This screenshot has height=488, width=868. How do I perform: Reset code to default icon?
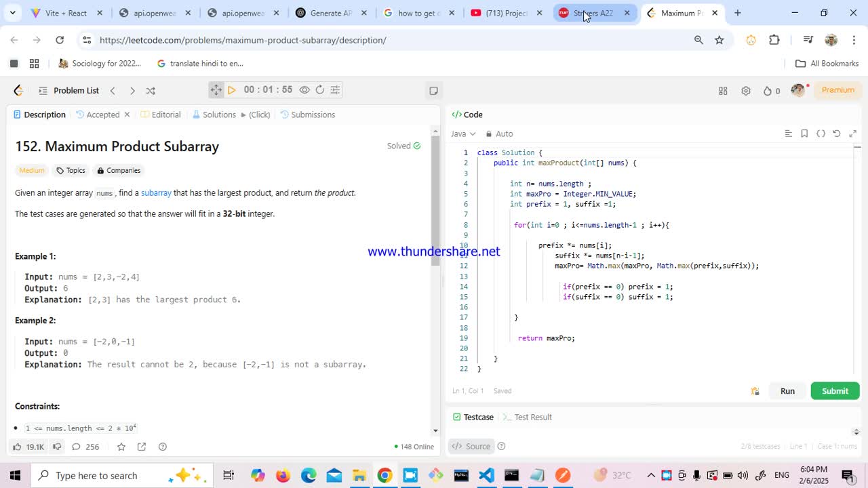click(837, 134)
